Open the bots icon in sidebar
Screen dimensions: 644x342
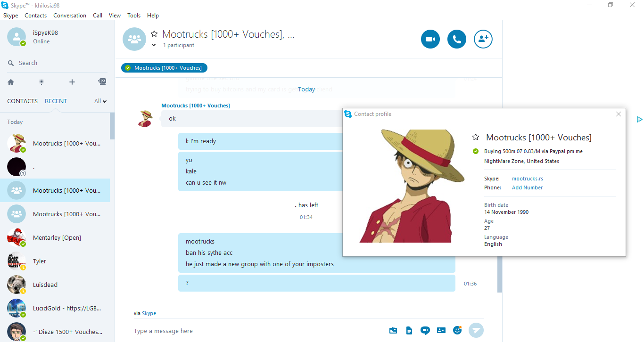click(102, 81)
